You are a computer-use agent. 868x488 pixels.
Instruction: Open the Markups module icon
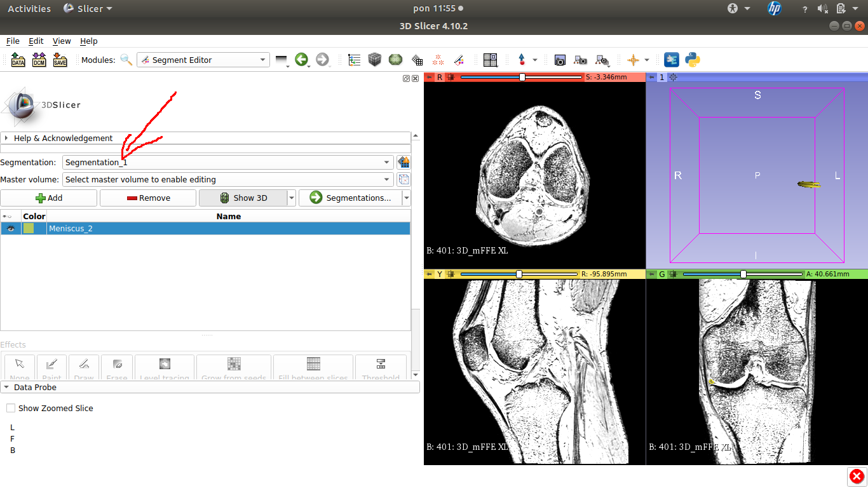[438, 60]
